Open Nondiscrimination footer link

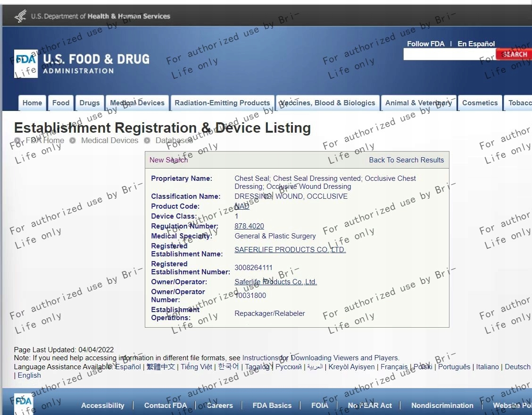click(x=442, y=406)
